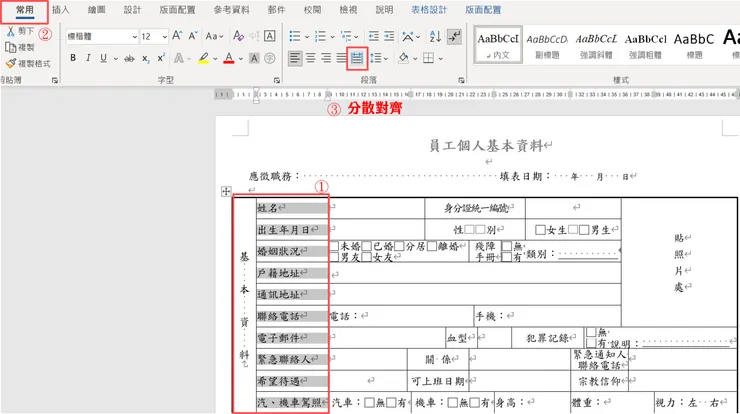The image size is (740, 414).
Task: Check the 離婚 checkbox
Action: [432, 246]
